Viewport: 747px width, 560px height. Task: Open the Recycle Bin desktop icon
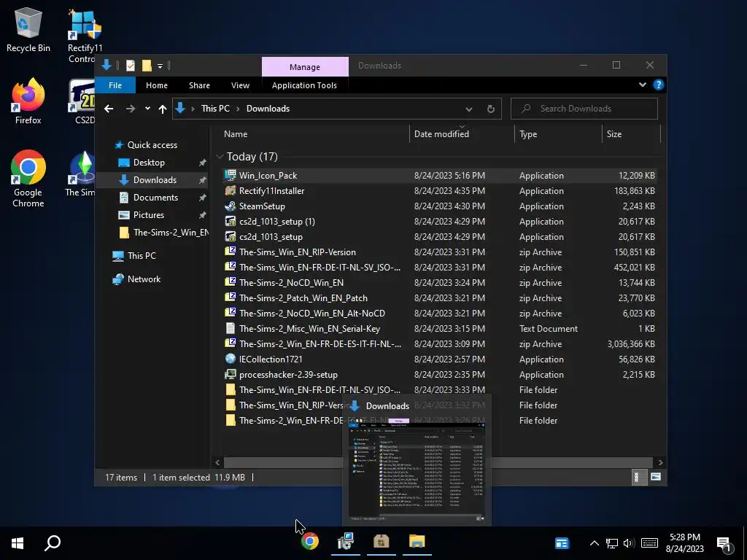tap(28, 29)
